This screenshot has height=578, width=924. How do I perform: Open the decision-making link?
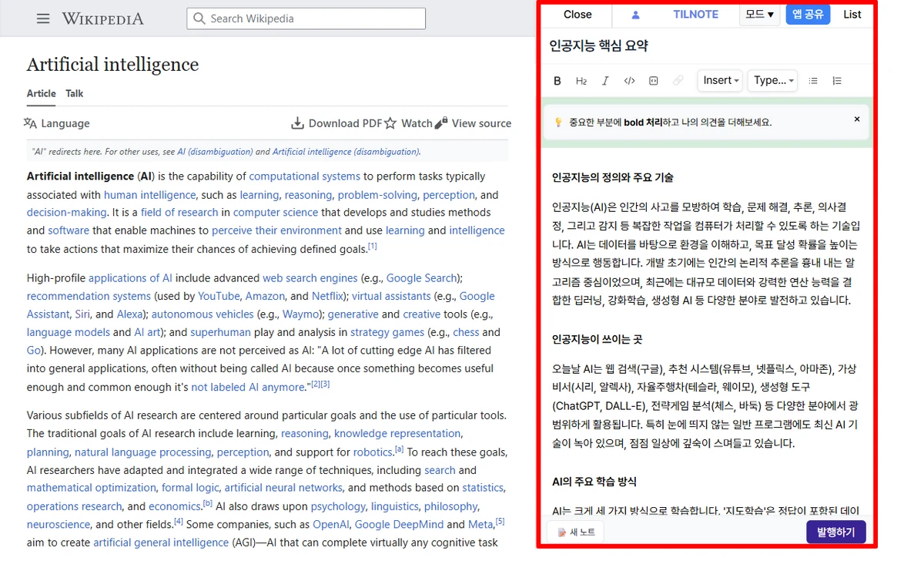[67, 213]
